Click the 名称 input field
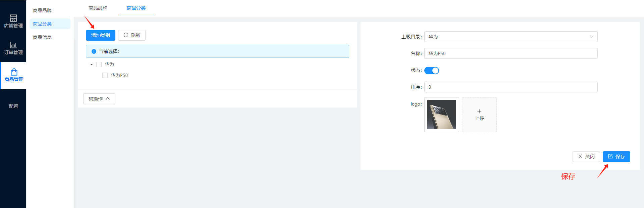 point(511,53)
